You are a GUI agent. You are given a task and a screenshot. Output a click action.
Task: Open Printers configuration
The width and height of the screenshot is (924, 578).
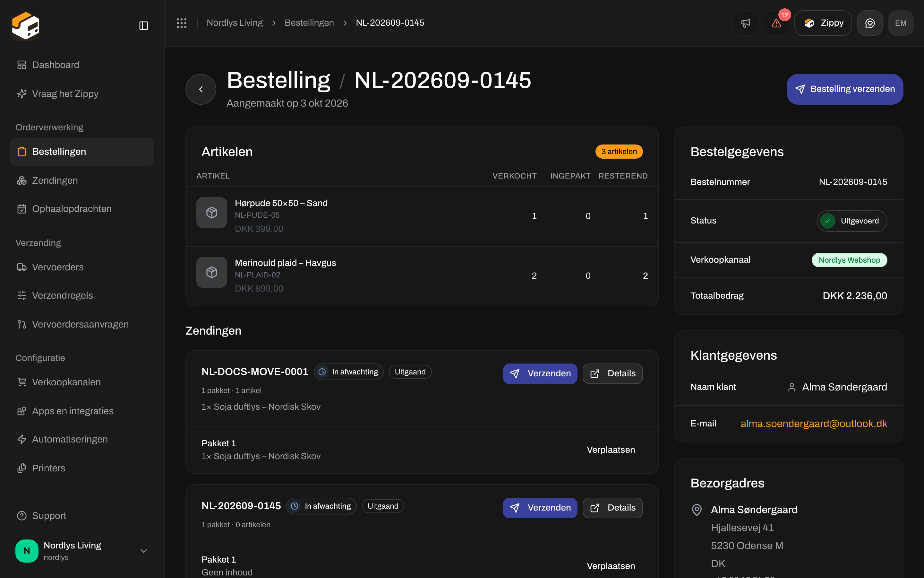pyautogui.click(x=82, y=468)
